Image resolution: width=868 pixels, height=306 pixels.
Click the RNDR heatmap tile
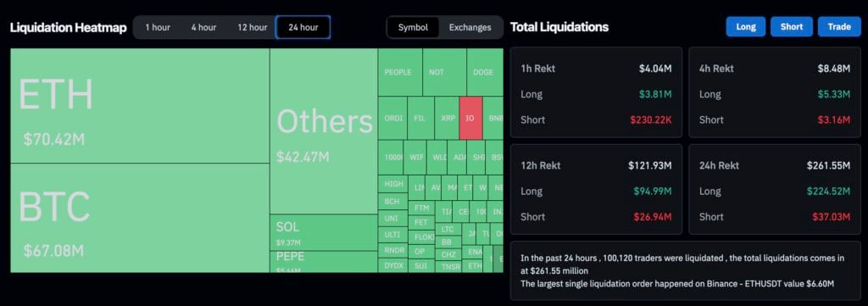[x=393, y=251]
